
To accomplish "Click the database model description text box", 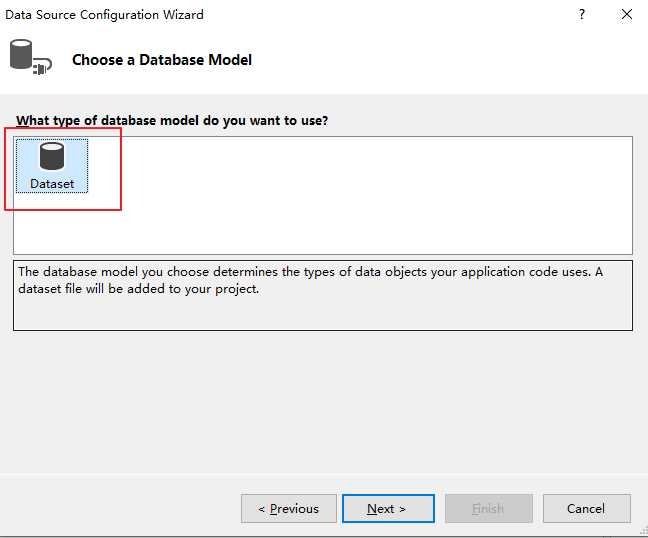I will click(x=323, y=295).
